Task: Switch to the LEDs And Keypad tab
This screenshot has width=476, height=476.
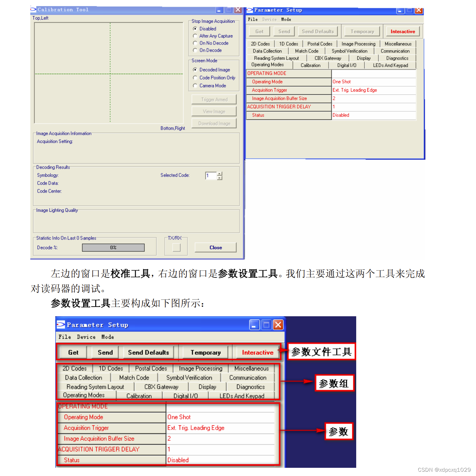Action: pyautogui.click(x=390, y=65)
